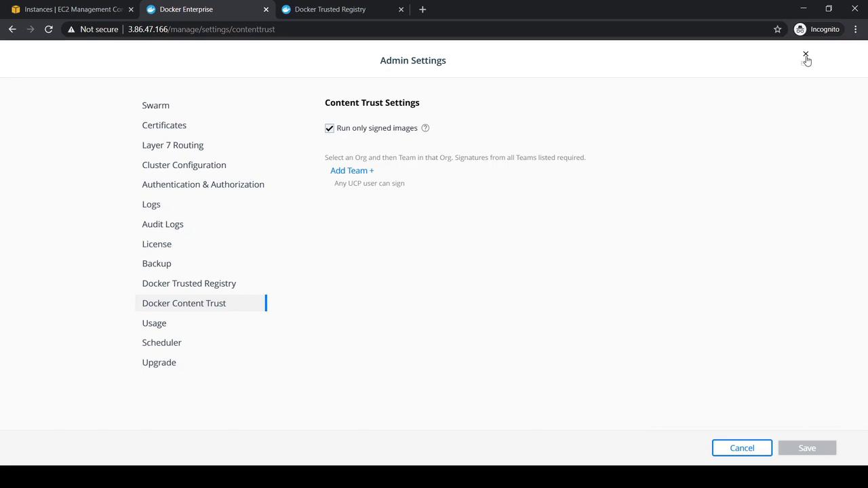The height and width of the screenshot is (488, 868).
Task: Open Audit Logs settings
Action: pos(163,224)
